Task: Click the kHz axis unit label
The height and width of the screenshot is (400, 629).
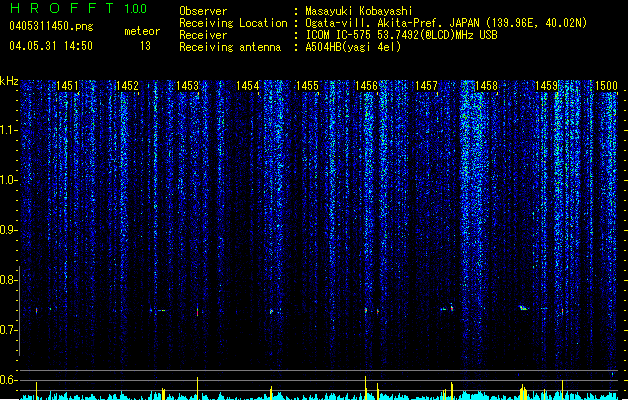Action: click(x=9, y=81)
